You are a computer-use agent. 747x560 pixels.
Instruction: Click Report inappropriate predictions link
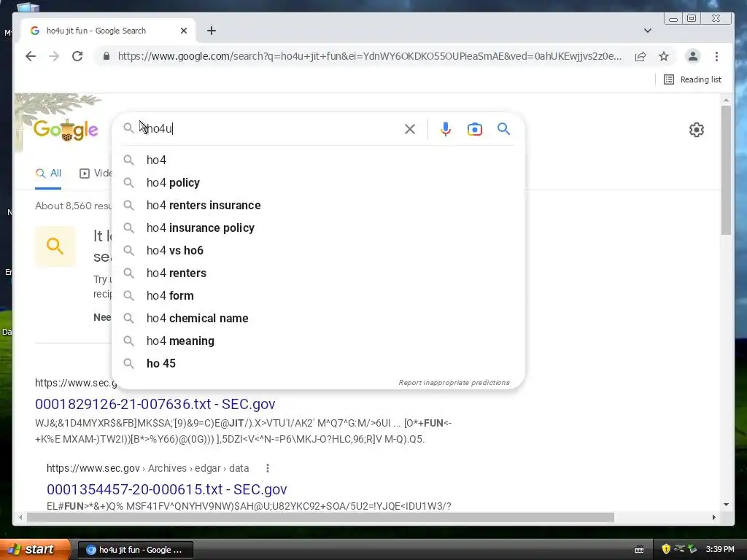(454, 382)
